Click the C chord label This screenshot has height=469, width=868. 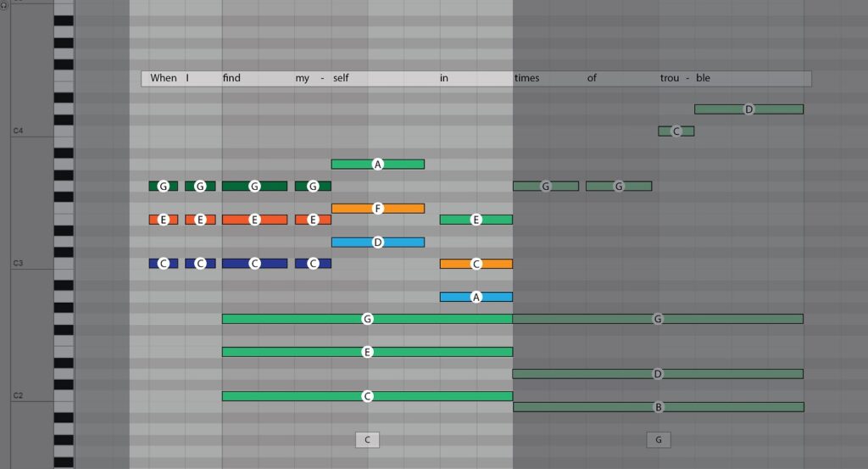367,439
